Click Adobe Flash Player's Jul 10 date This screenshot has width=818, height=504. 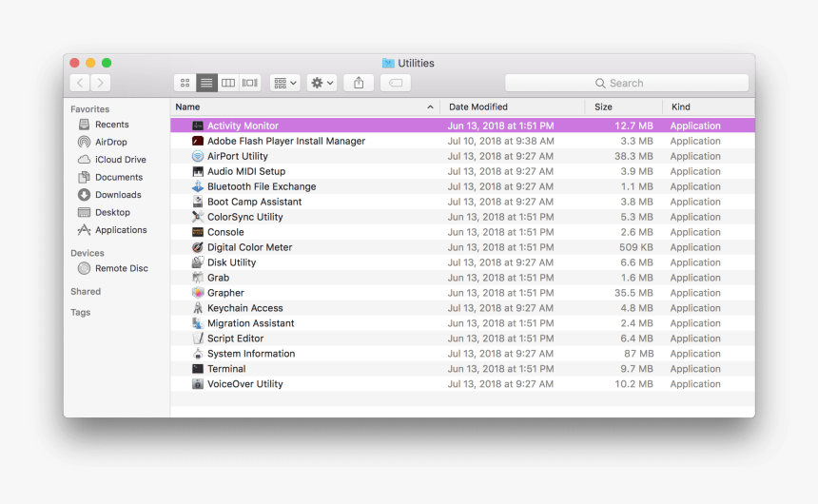(x=501, y=141)
